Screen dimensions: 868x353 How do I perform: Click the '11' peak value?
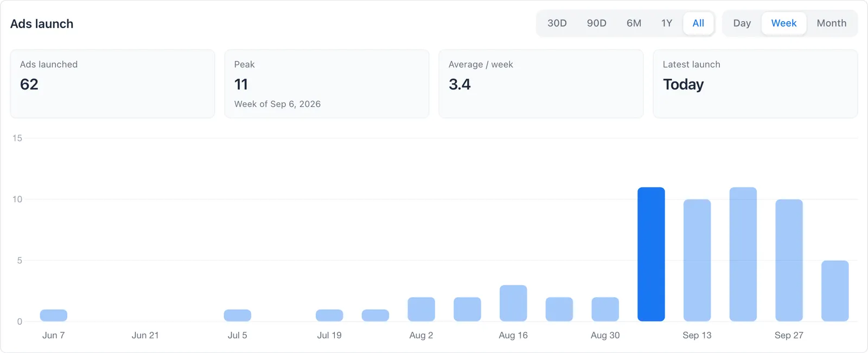pos(241,85)
